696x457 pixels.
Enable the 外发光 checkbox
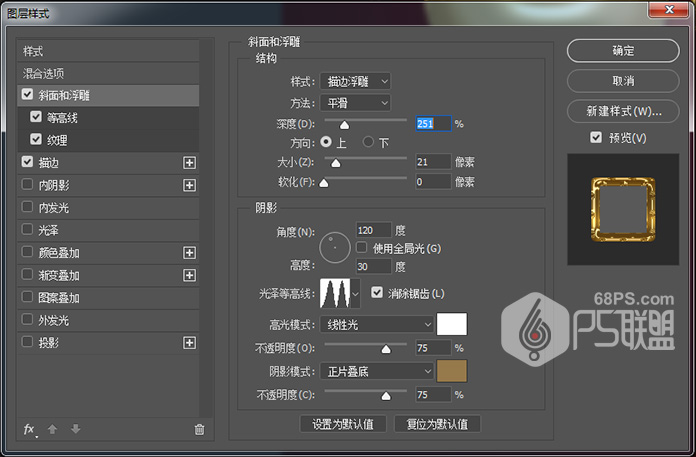[x=27, y=319]
